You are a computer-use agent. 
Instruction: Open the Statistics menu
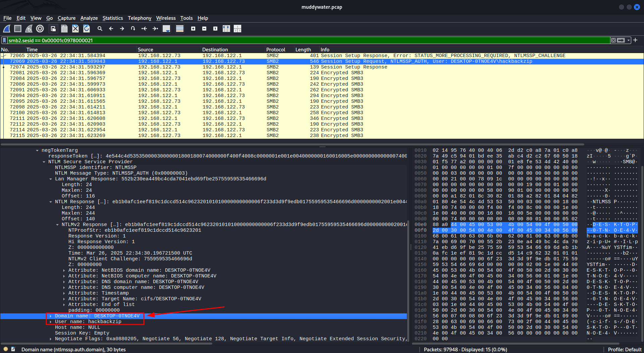(113, 18)
